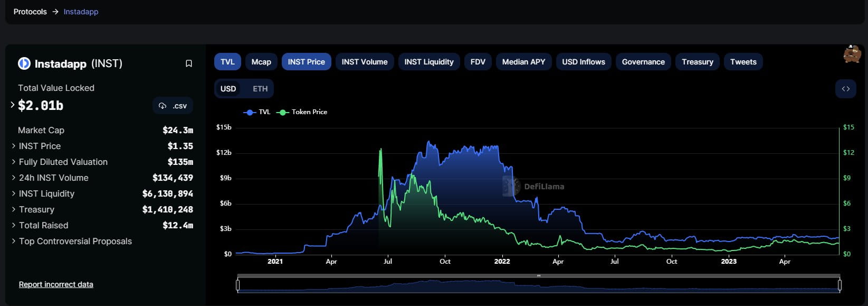The image size is (868, 306).
Task: Click the left handle of range slider
Action: 238,285
